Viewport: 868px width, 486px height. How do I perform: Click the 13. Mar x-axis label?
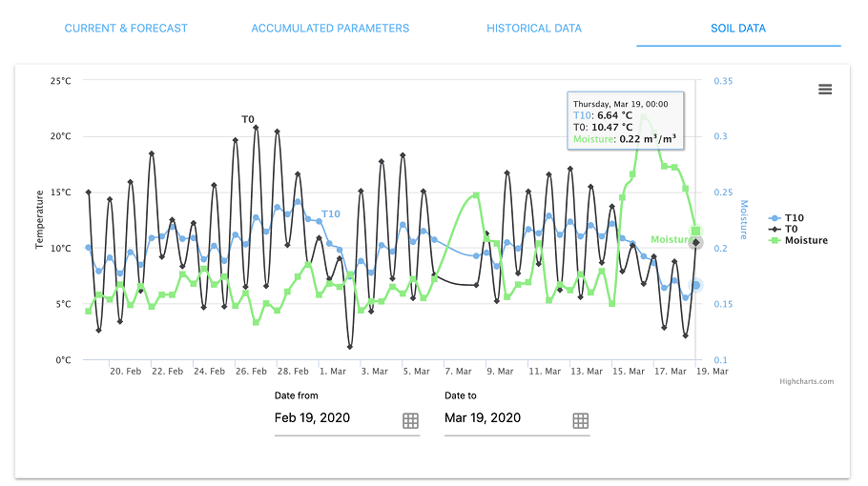[x=587, y=372]
